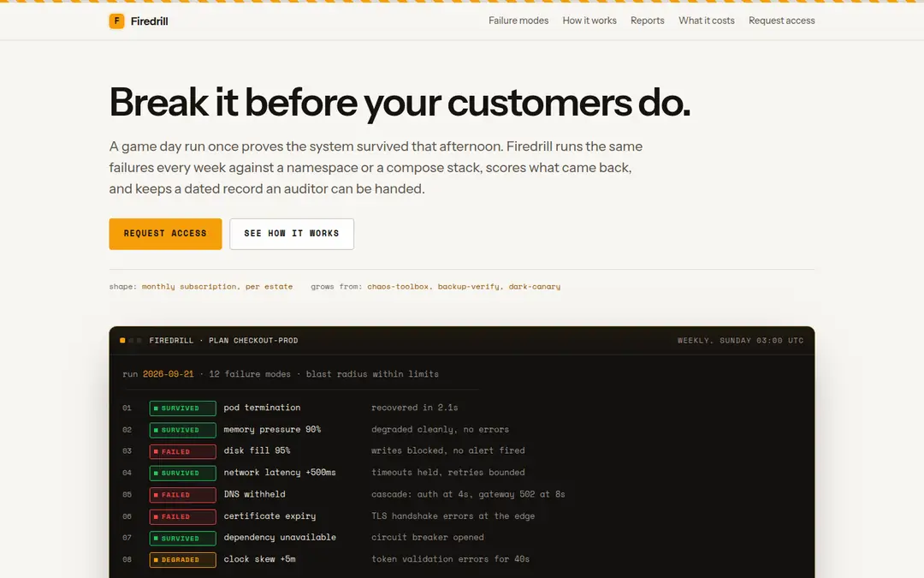Click the 'certificate expiry' failure mode name
Image resolution: width=924 pixels, height=578 pixels.
269,516
